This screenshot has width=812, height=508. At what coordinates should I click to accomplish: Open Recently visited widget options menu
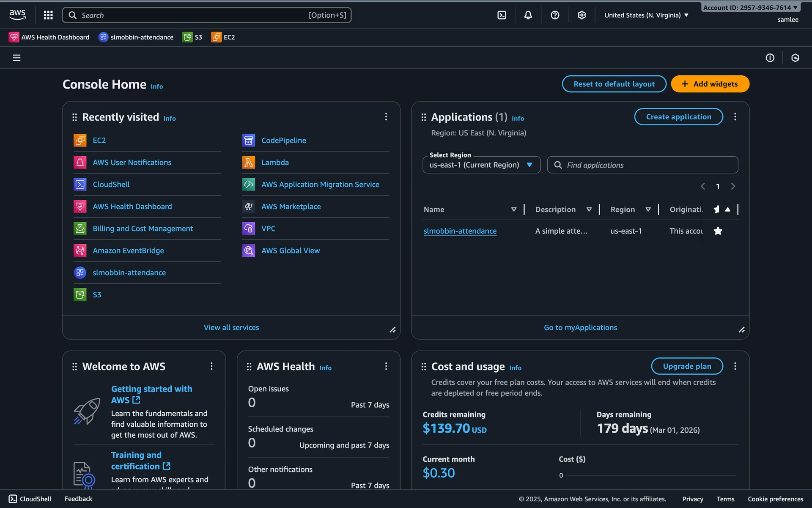[x=386, y=117]
